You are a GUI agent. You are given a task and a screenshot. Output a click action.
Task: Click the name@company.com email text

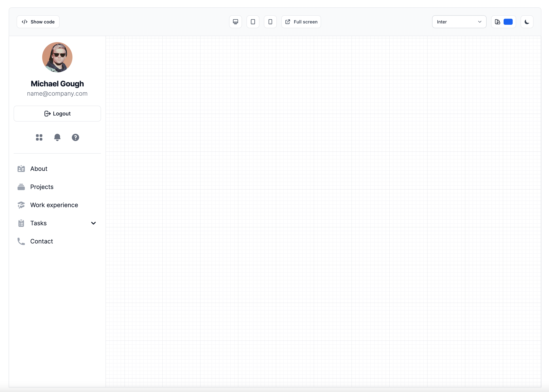tap(57, 94)
